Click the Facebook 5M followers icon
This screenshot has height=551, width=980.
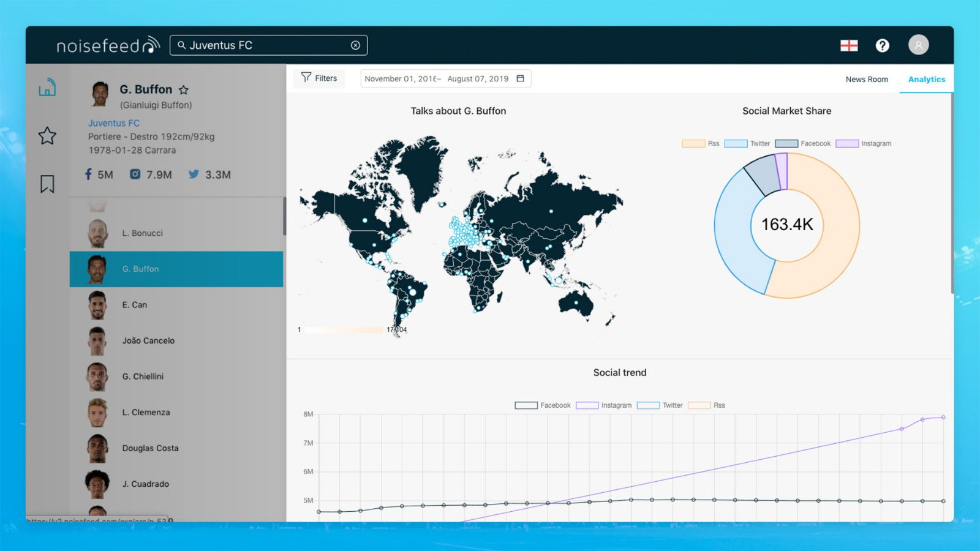point(88,174)
